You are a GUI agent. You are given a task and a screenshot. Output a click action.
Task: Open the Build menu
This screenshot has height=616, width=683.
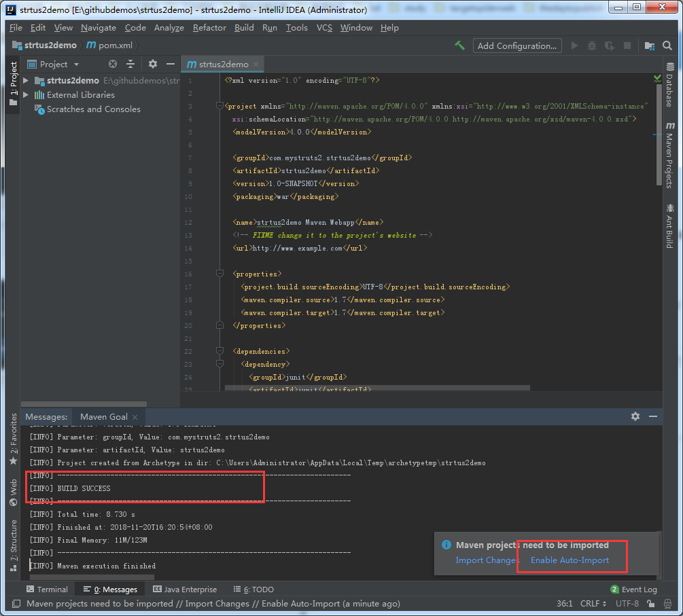(244, 27)
